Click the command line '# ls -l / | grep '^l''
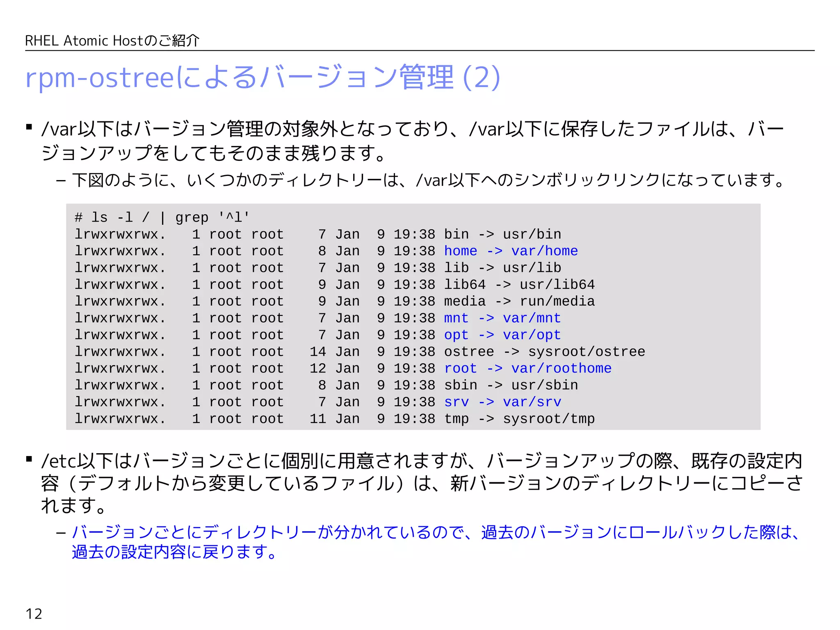This screenshot has width=840, height=630. [x=162, y=217]
